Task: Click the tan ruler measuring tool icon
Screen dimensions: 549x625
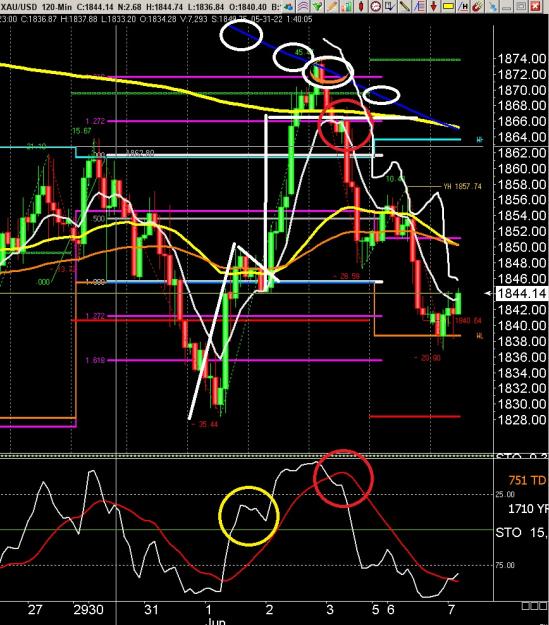Action: pos(332,6)
